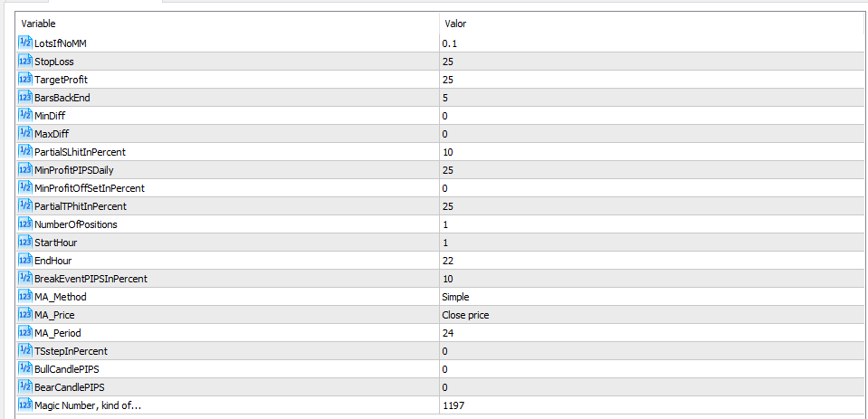Image resolution: width=868 pixels, height=419 pixels.
Task: Click the icon next to PartialSLhitInPercent
Action: (25, 152)
